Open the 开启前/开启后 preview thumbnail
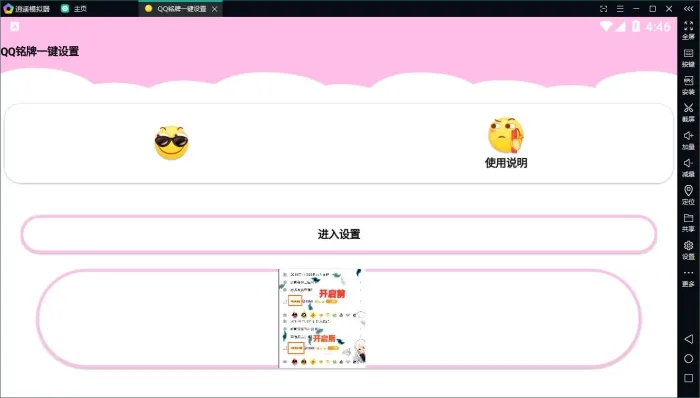 [322, 319]
